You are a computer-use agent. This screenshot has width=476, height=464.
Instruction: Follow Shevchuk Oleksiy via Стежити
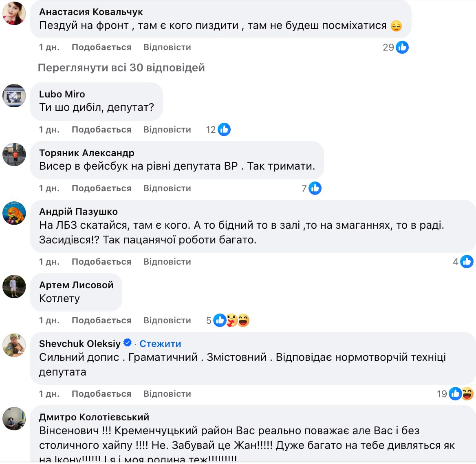point(160,344)
